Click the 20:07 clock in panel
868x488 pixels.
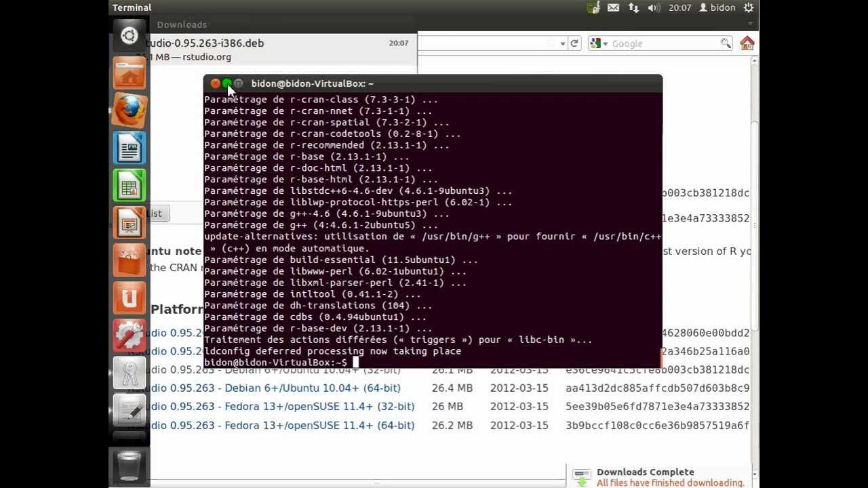pyautogui.click(x=679, y=7)
